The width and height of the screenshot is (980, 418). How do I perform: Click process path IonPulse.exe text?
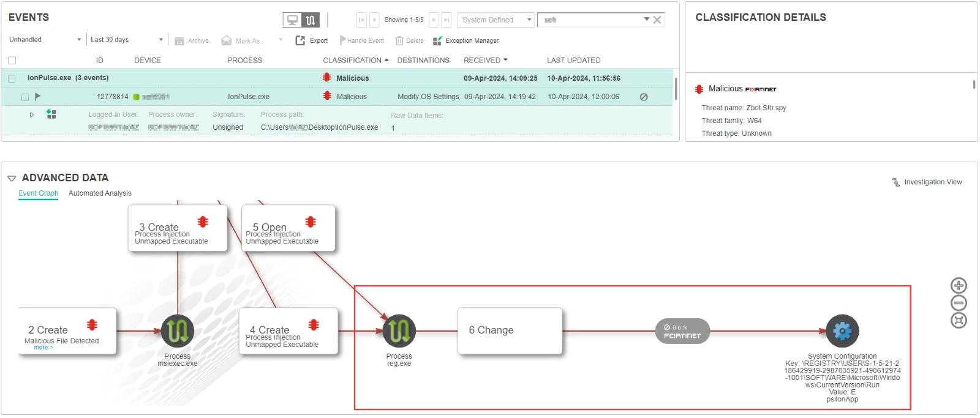[x=319, y=127]
